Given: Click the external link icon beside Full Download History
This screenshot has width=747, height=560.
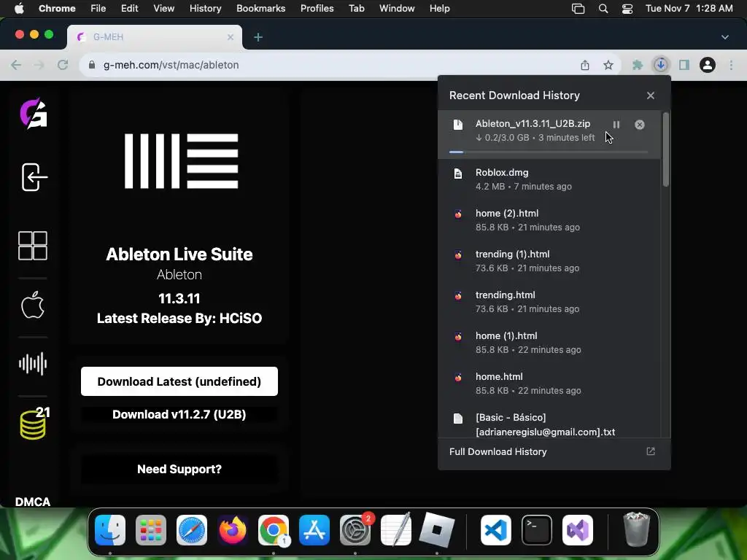Looking at the screenshot, I should click(650, 451).
